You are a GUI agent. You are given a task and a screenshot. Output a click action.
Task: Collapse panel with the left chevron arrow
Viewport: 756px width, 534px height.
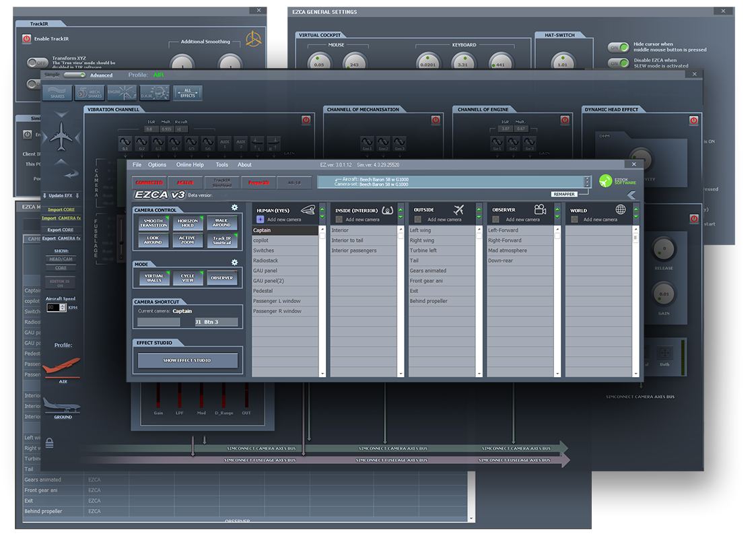point(631,195)
